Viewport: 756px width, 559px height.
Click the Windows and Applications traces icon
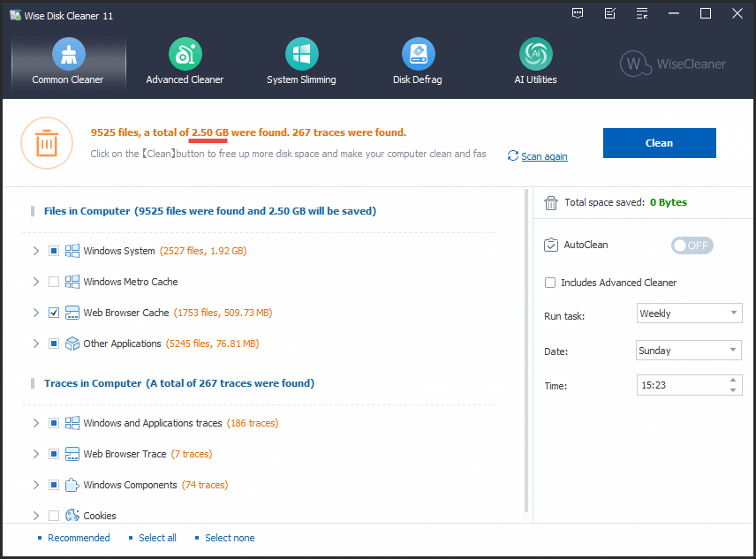[x=72, y=423]
